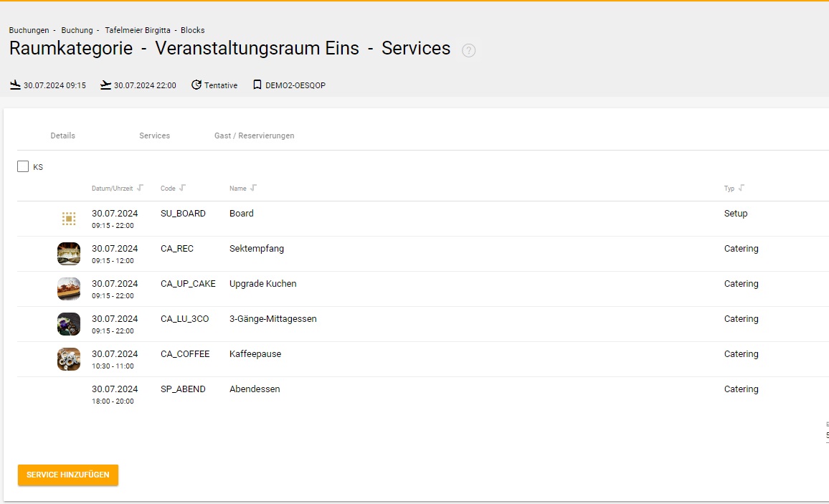Switch to the Gast / Reservierungen tab
The width and height of the screenshot is (829, 504).
click(x=255, y=135)
